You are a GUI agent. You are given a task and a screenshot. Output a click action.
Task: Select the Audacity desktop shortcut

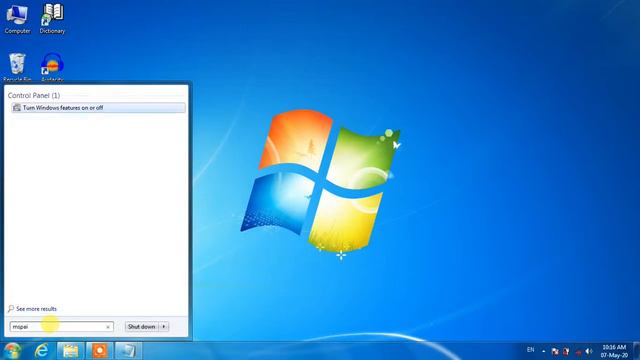(x=52, y=67)
